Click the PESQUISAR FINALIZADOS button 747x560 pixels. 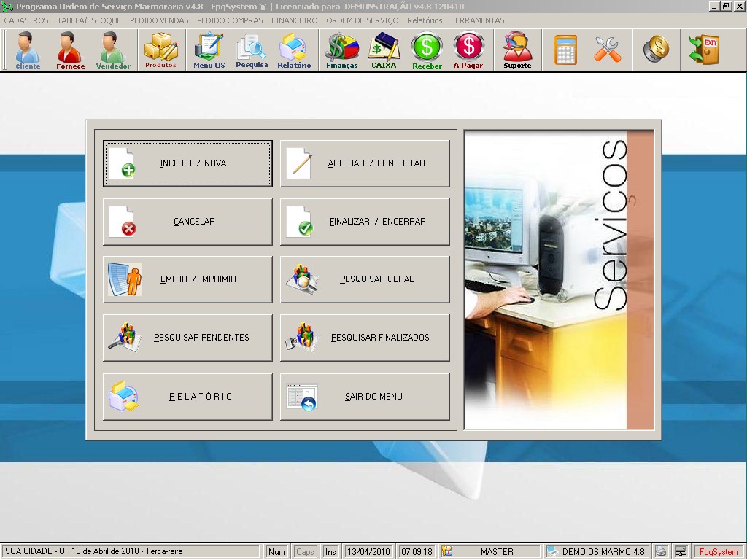[365, 338]
